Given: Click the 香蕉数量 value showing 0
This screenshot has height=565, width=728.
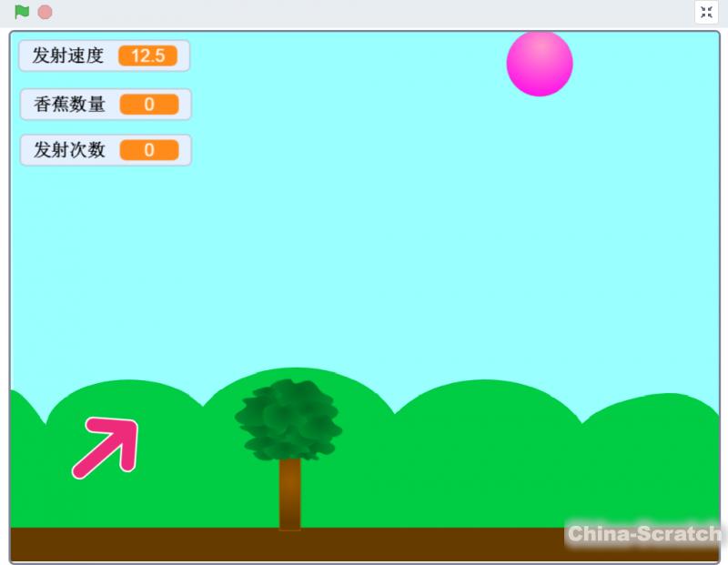Looking at the screenshot, I should tap(149, 105).
